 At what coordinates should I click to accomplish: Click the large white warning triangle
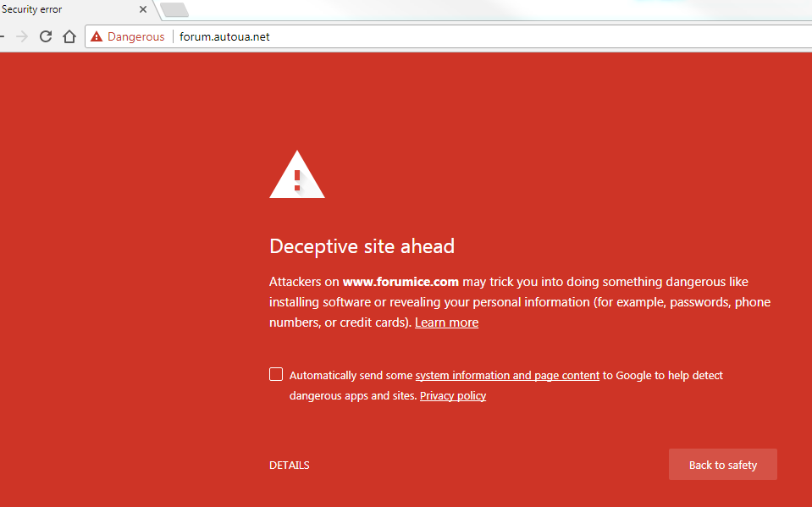pyautogui.click(x=296, y=175)
